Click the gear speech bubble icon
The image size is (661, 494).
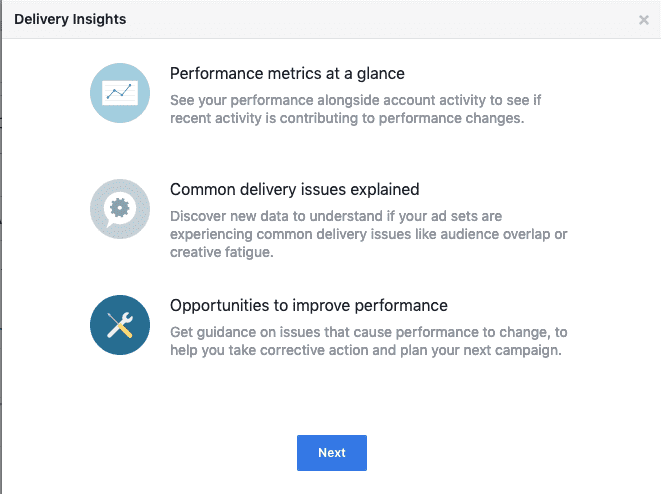pos(120,208)
